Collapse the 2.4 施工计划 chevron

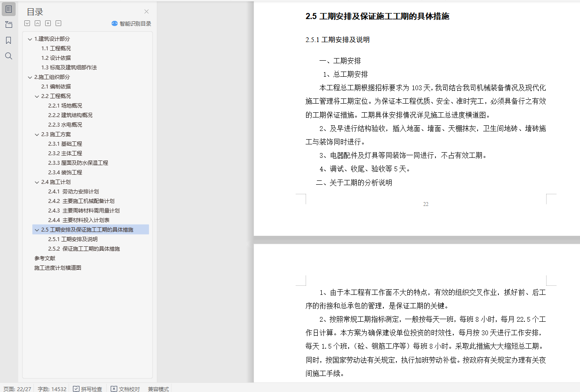[x=37, y=182]
